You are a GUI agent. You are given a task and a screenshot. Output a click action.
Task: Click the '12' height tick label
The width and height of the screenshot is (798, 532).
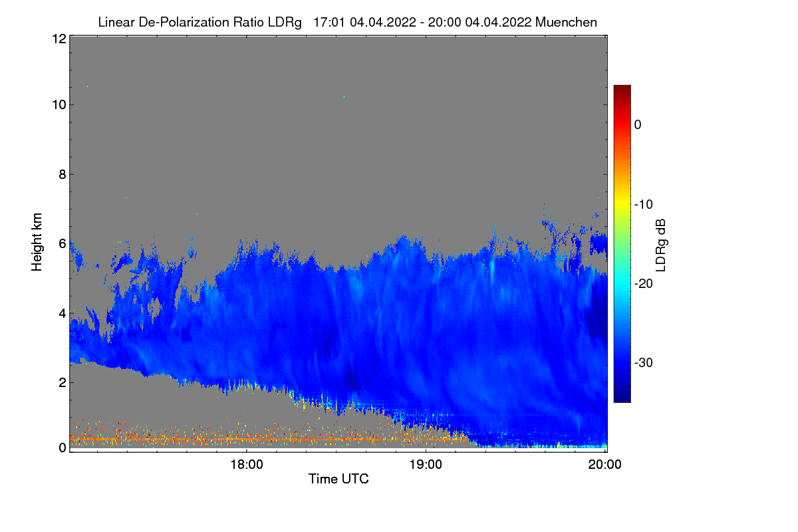tap(59, 39)
